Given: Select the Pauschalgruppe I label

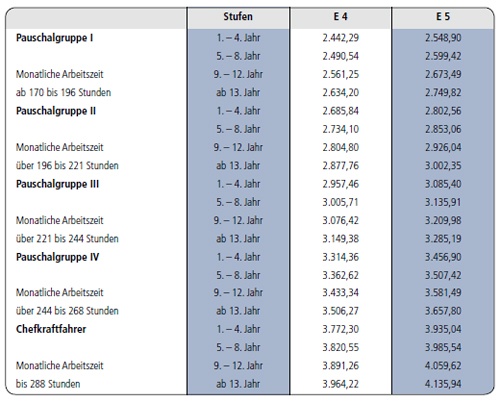Looking at the screenshot, I should click(54, 38).
